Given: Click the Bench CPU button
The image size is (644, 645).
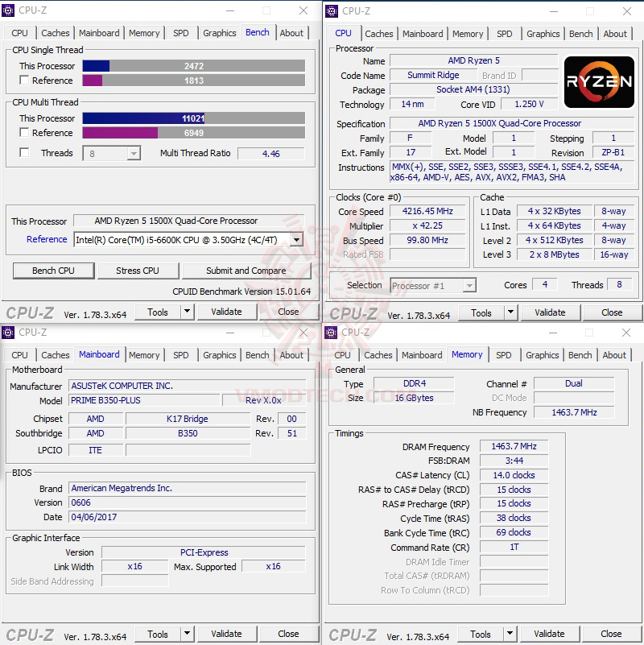Looking at the screenshot, I should [x=53, y=271].
